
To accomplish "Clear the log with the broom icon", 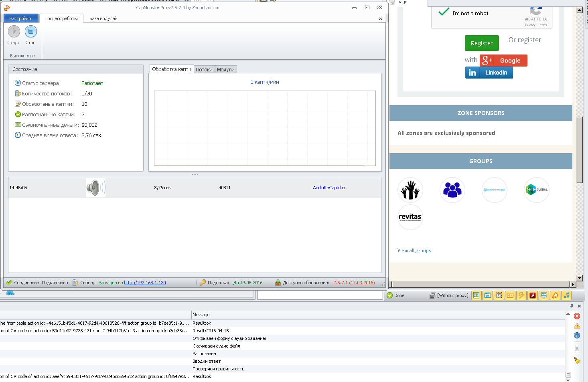I will click(x=577, y=360).
